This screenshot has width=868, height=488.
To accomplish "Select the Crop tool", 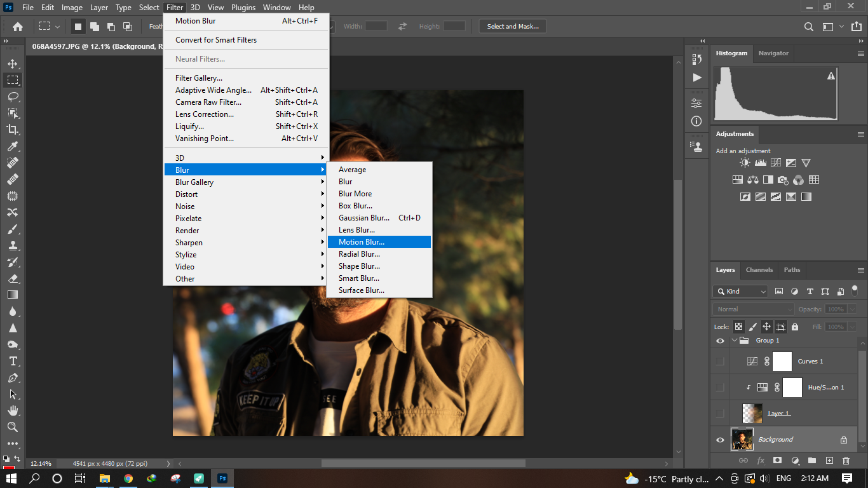I will (12, 130).
